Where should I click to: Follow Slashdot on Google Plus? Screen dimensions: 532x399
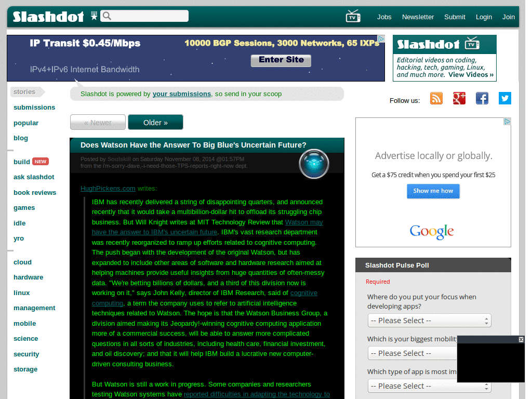(x=459, y=98)
